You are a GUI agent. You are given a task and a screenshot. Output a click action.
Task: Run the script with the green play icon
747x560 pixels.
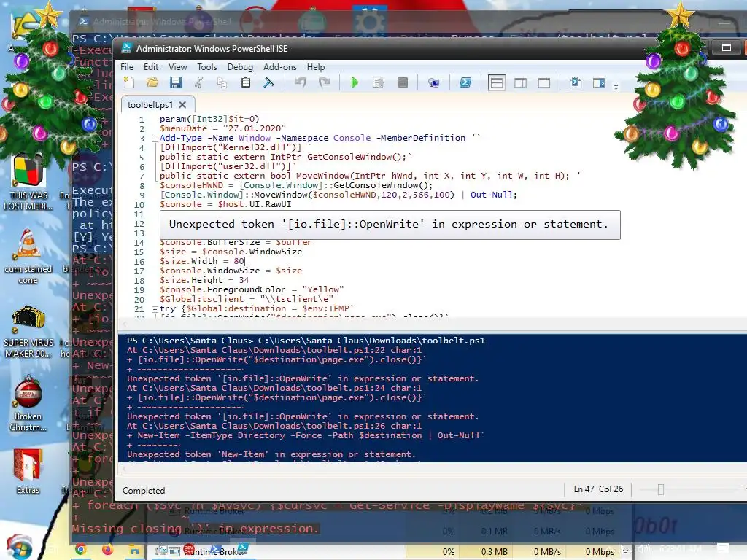pyautogui.click(x=355, y=83)
